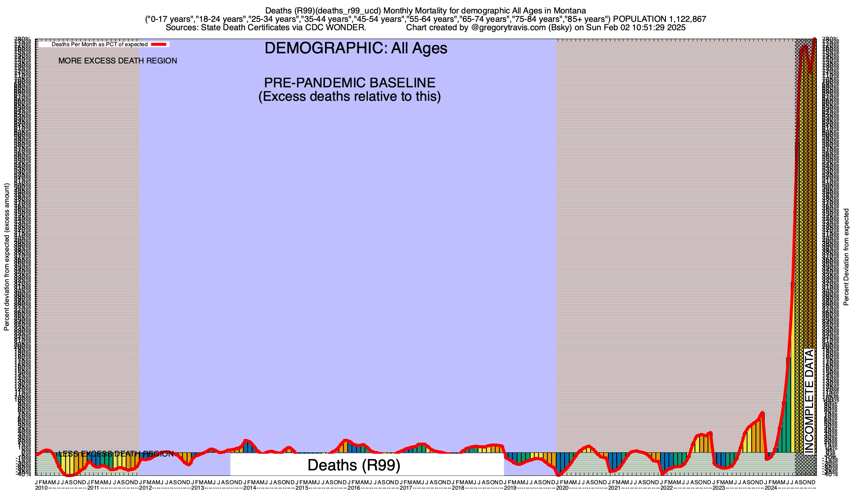Click the 2018 year label on x-axis
Image resolution: width=861 pixels, height=504 pixels.
click(458, 488)
